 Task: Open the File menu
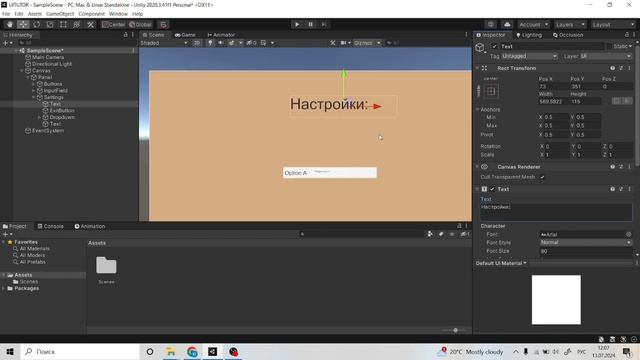6,14
